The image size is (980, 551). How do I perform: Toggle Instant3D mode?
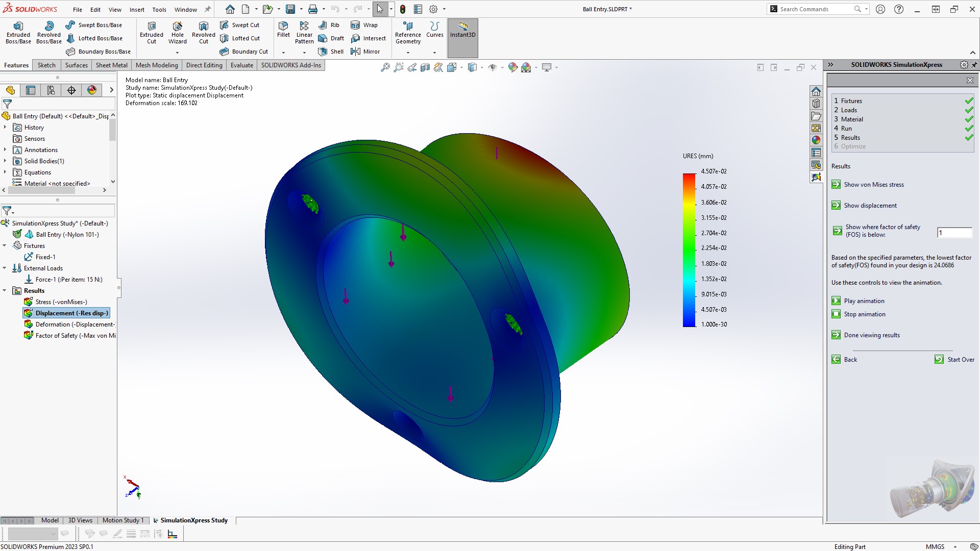pos(462,32)
